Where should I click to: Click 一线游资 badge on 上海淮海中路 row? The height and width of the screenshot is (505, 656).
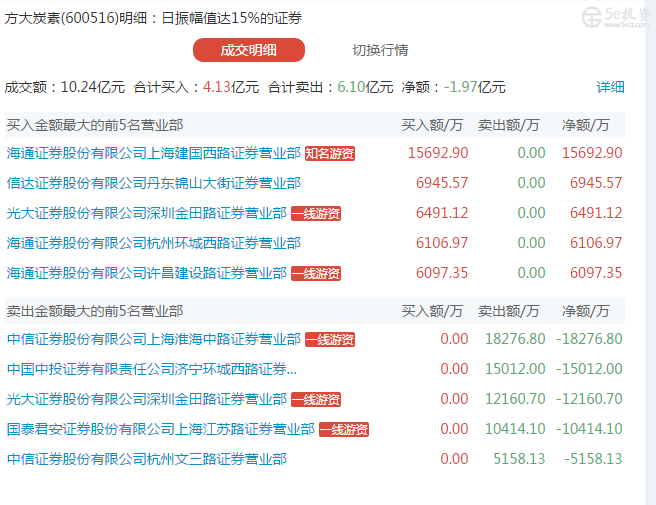tap(330, 339)
